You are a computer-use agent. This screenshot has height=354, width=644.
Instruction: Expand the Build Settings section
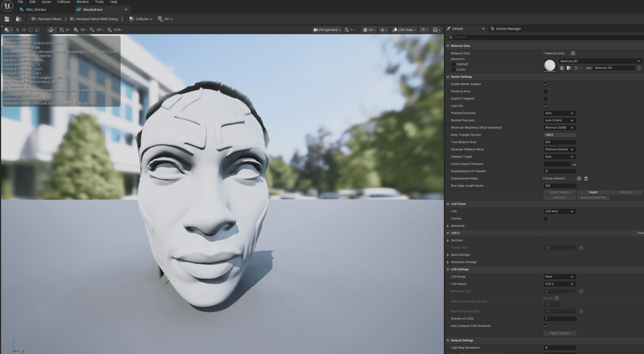(448, 255)
